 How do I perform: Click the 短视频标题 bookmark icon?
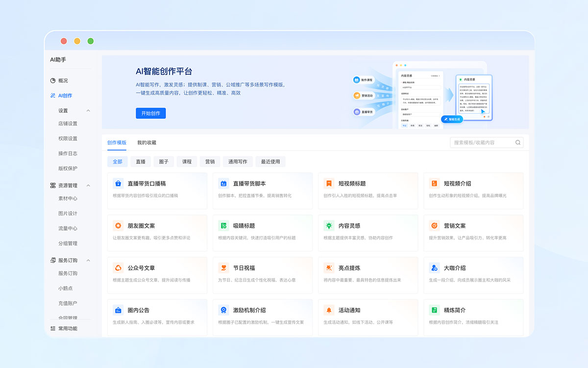point(329,184)
